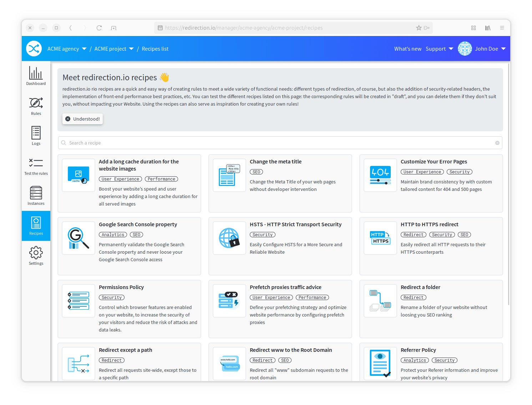Clear the recipe search field
This screenshot has height=405, width=532.
497,143
